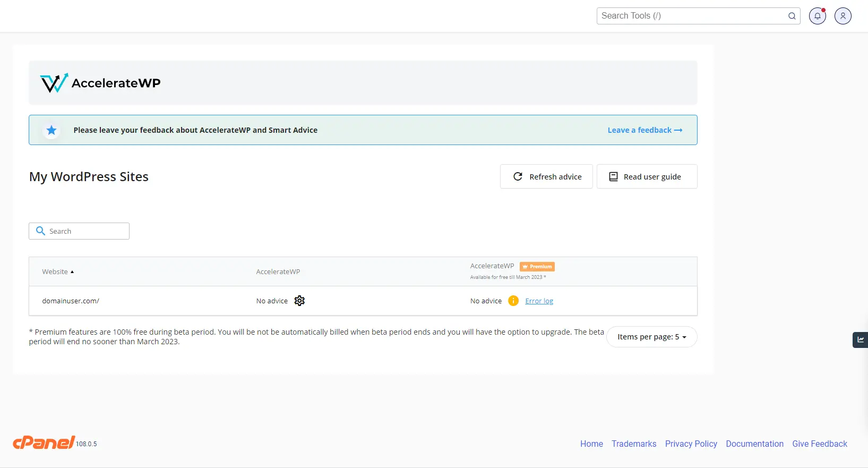Go to the Home footer link
The width and height of the screenshot is (868, 468).
[x=591, y=444]
